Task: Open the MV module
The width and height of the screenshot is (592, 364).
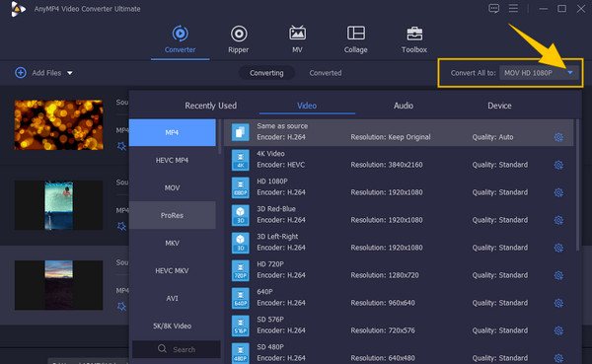Action: pyautogui.click(x=297, y=39)
